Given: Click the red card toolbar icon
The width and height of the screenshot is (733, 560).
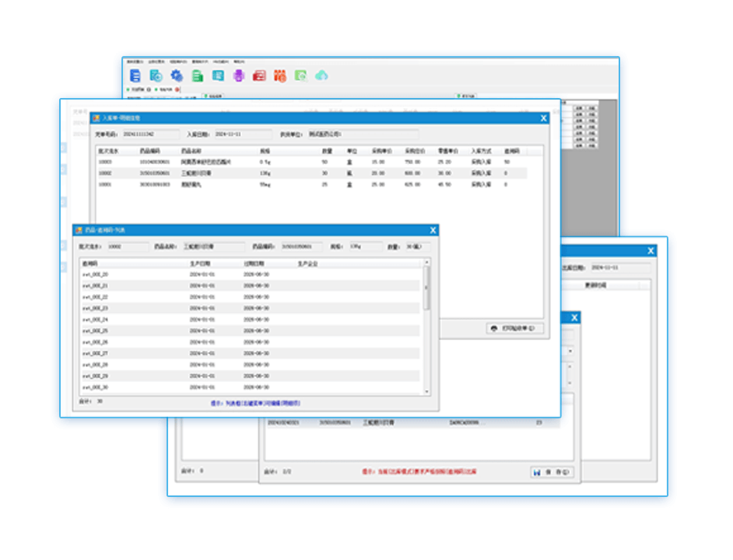Looking at the screenshot, I should tap(260, 75).
